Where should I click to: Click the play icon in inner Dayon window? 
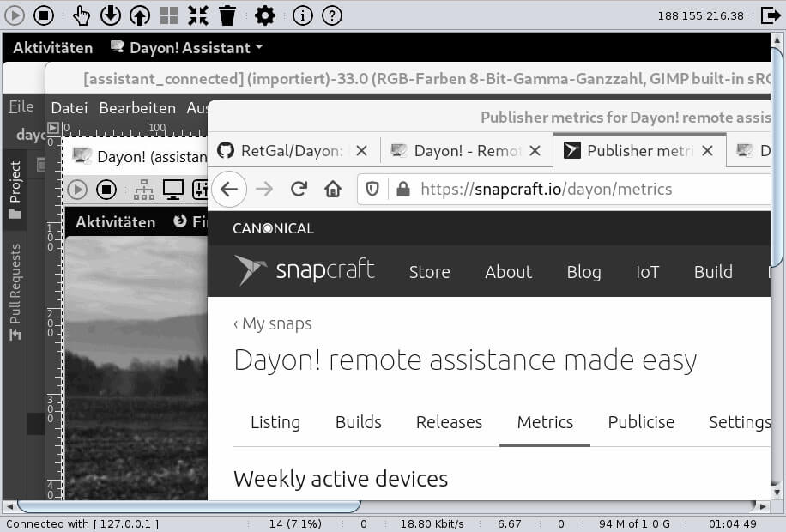(77, 190)
